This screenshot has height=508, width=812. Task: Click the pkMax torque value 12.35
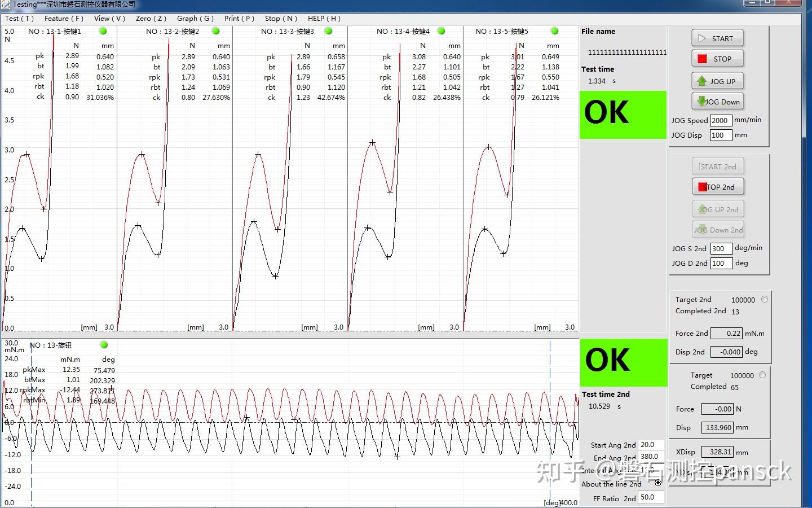[71, 370]
